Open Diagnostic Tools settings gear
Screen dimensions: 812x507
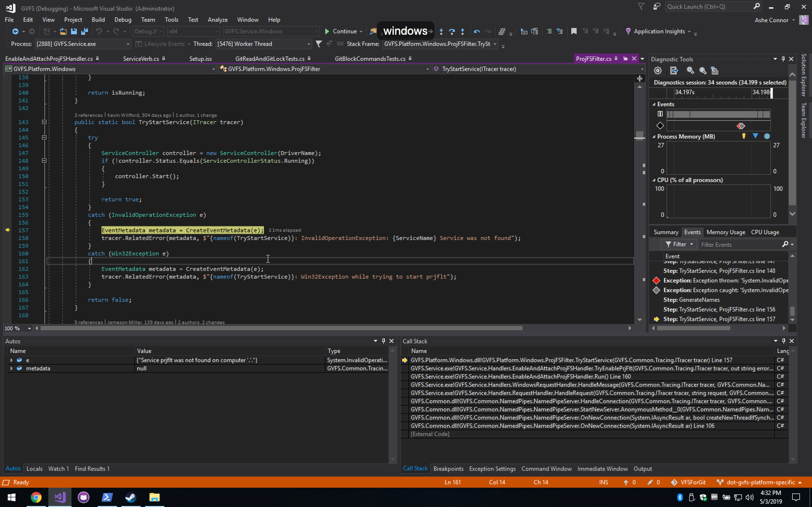pyautogui.click(x=658, y=71)
